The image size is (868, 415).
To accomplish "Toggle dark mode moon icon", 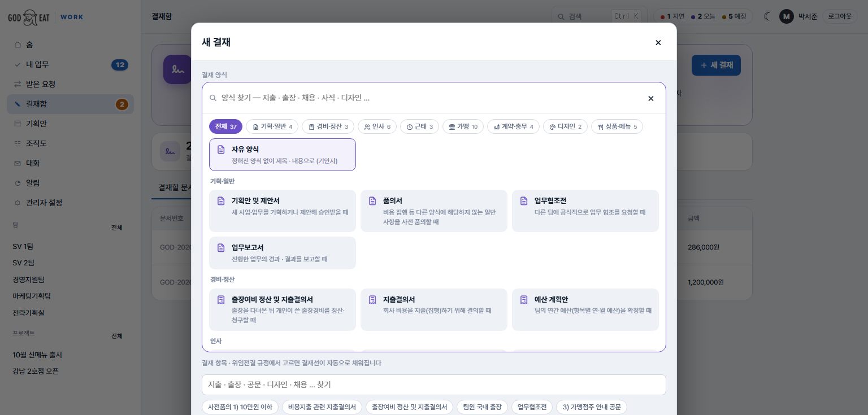I will coord(767,16).
